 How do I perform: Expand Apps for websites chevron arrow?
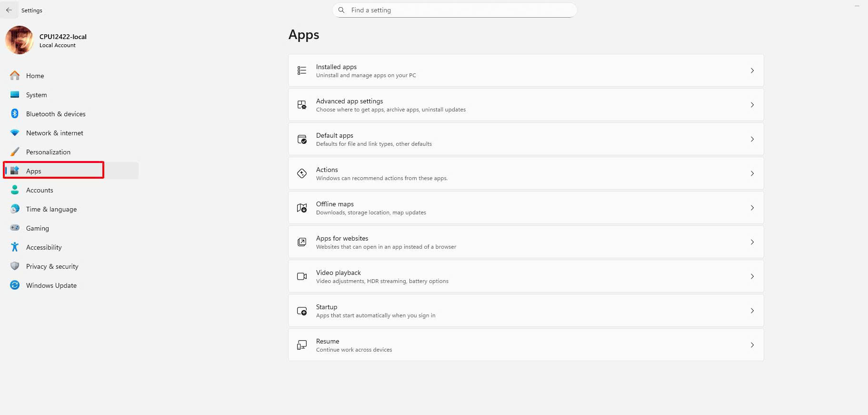pyautogui.click(x=752, y=242)
